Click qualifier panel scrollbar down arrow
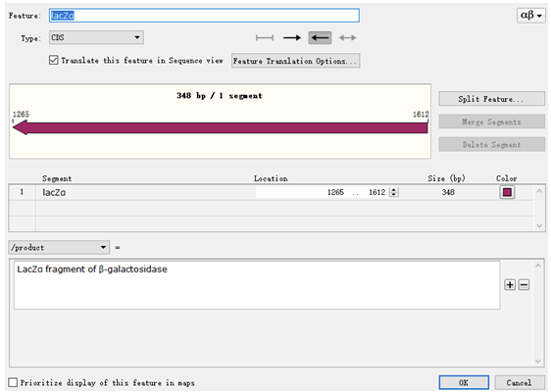This screenshot has width=551, height=392. 538,361
